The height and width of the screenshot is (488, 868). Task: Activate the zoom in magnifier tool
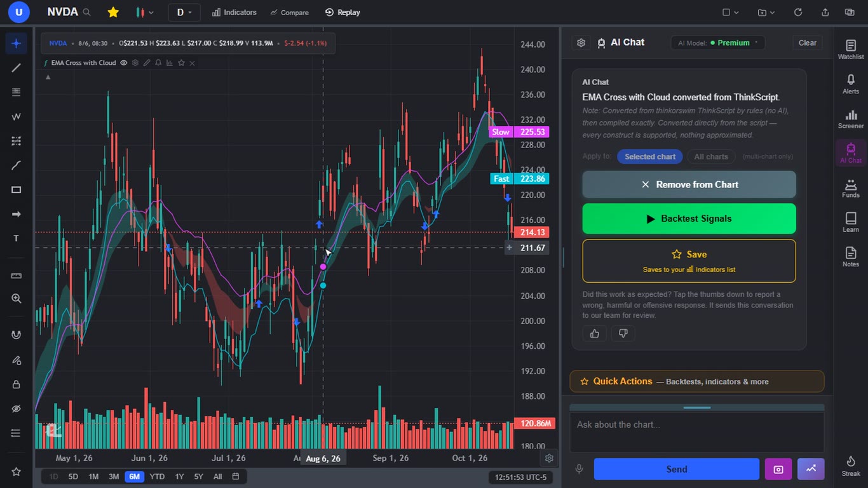[x=17, y=299]
